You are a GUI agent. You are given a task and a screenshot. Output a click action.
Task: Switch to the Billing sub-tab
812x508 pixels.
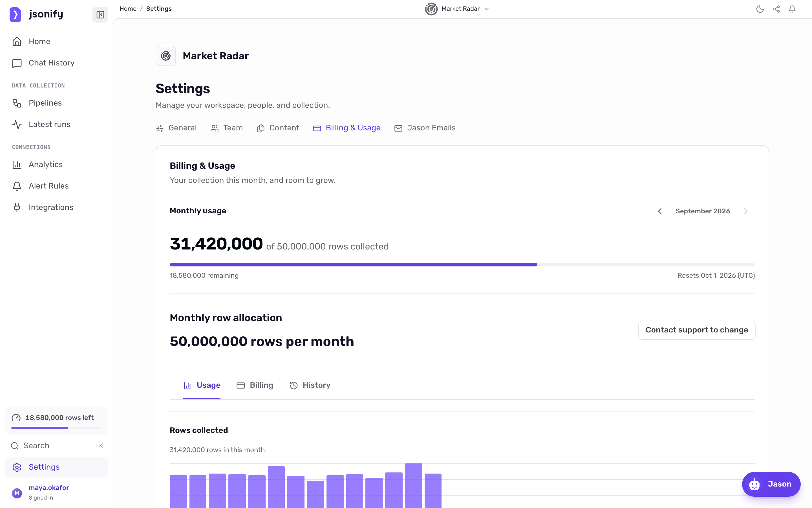click(x=255, y=385)
